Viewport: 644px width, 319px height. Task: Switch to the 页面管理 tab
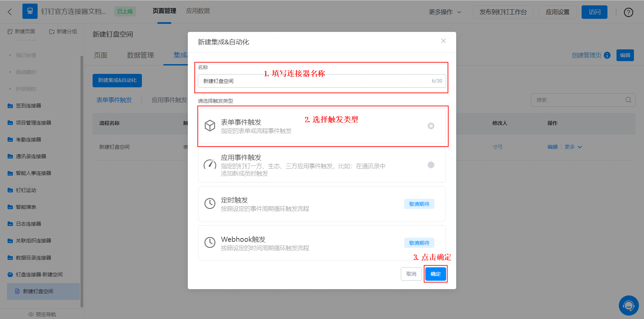(x=164, y=11)
